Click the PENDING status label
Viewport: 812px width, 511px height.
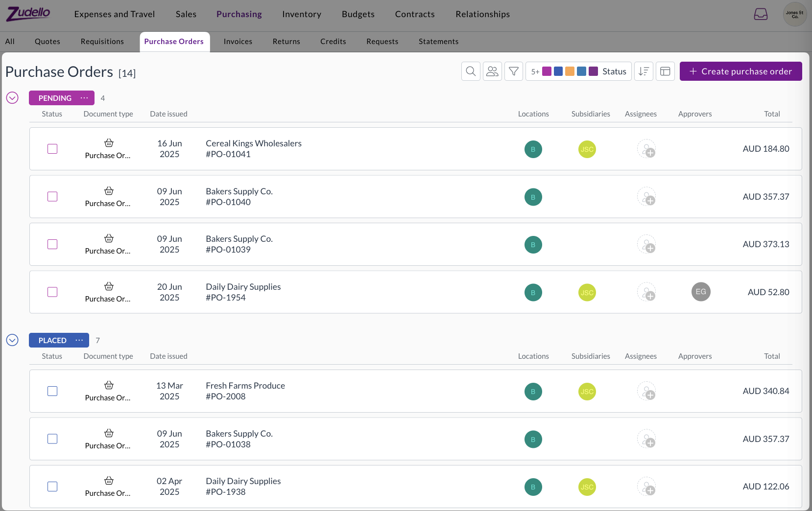(55, 98)
